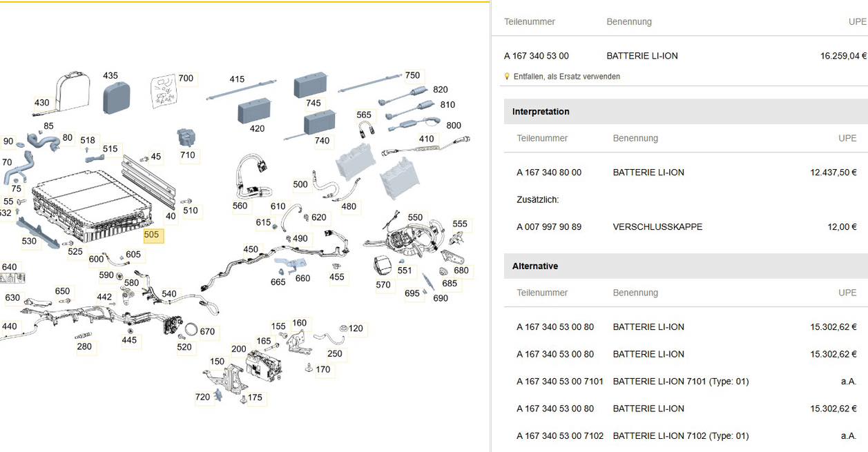Select callout number 570 in the diagram

(x=383, y=284)
